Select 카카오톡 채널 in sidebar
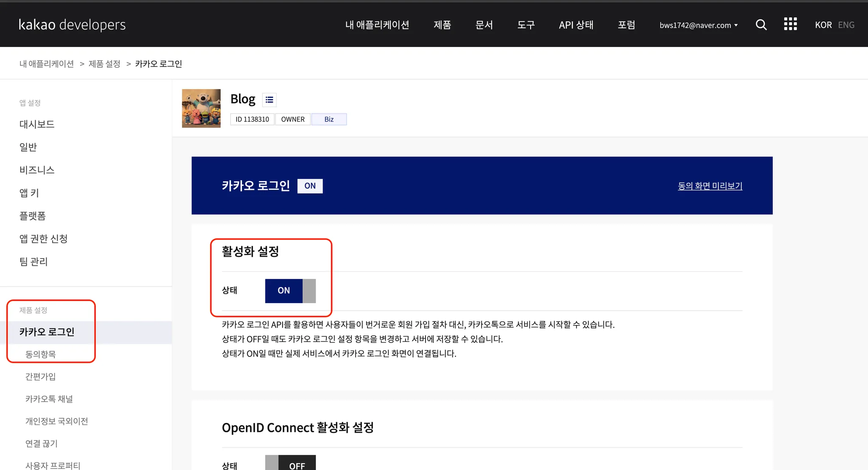 pos(49,399)
